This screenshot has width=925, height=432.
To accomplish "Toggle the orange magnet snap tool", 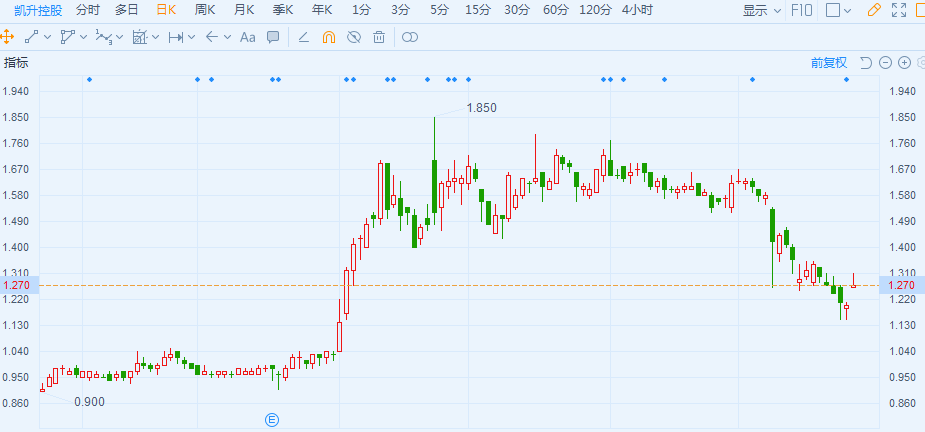I will pyautogui.click(x=329, y=37).
